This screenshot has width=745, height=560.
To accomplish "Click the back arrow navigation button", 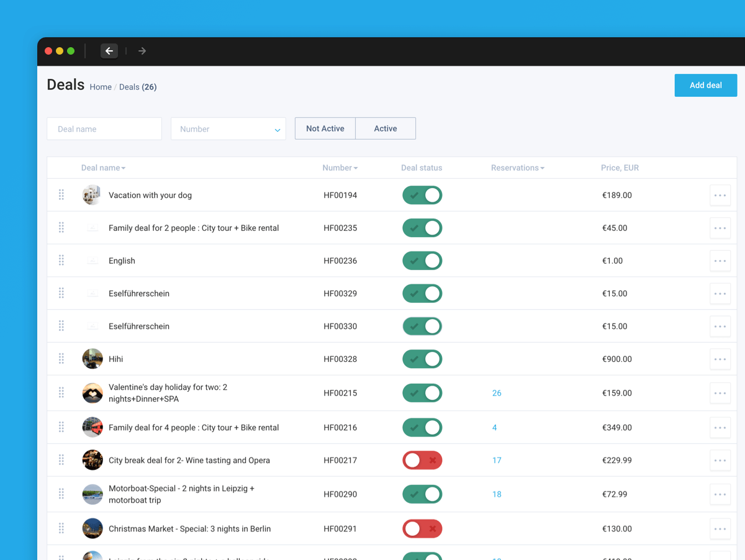I will pyautogui.click(x=109, y=51).
